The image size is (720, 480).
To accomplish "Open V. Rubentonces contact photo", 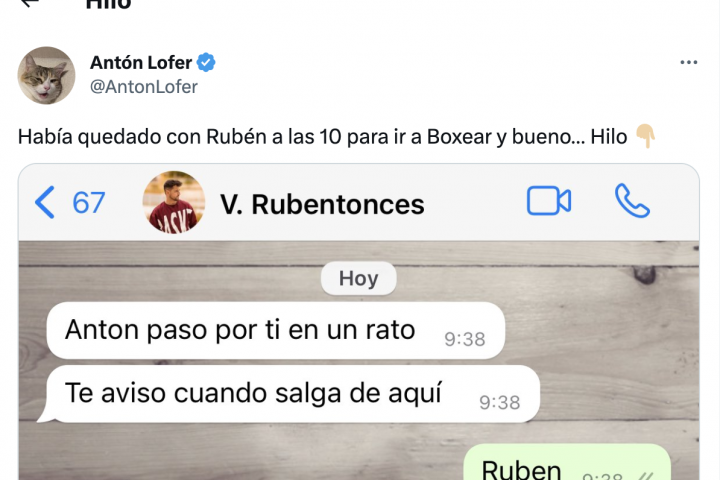I will click(x=174, y=202).
